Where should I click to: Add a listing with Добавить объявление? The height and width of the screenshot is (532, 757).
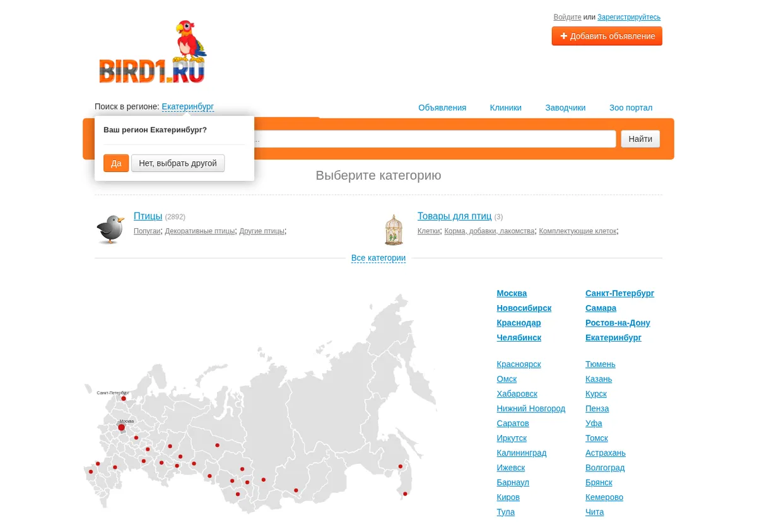[607, 36]
